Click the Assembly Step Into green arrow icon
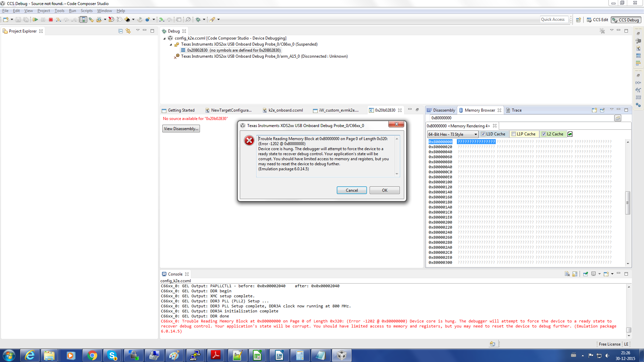The height and width of the screenshot is (362, 644). (162, 19)
